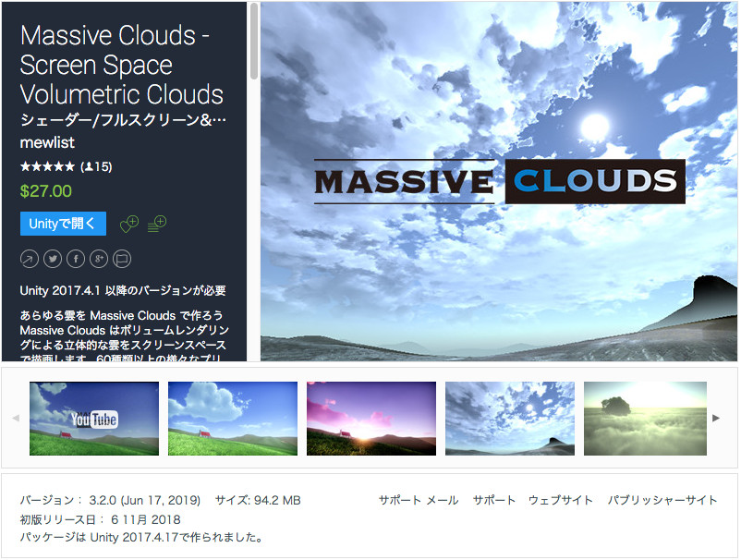Click the add to favorites heart icon
Image resolution: width=741 pixels, height=560 pixels.
(129, 224)
